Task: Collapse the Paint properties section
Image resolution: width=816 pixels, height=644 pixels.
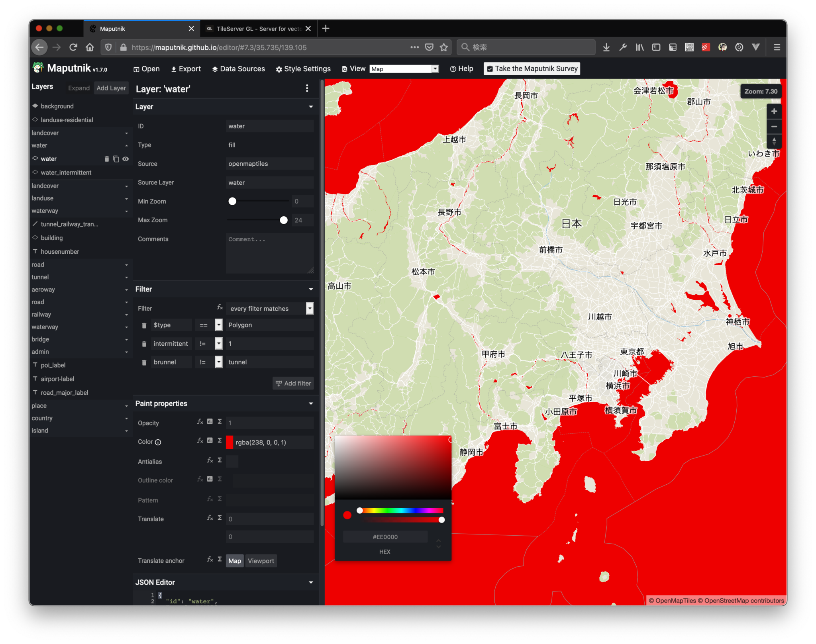Action: [311, 403]
